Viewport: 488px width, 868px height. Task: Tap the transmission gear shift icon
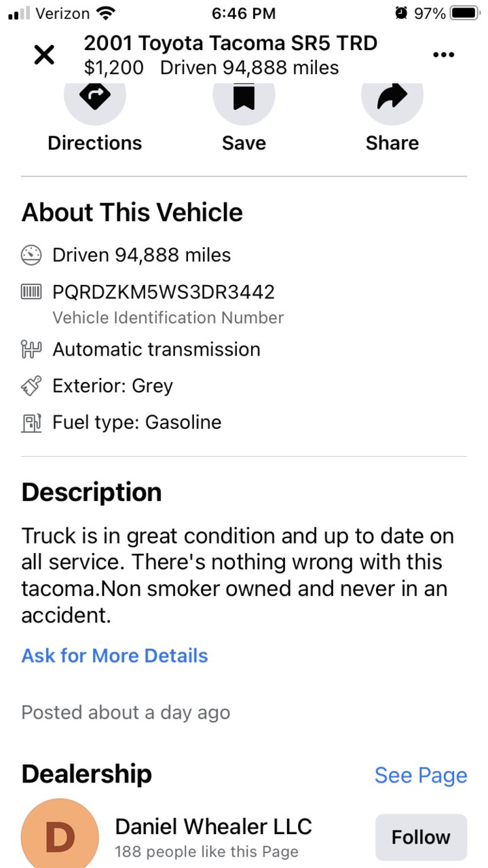tap(32, 350)
